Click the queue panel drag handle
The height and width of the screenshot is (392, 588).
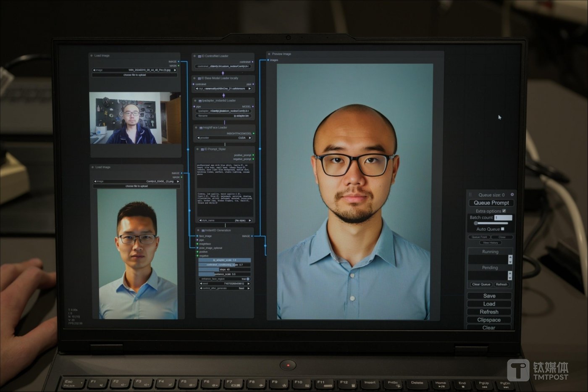[x=470, y=195]
